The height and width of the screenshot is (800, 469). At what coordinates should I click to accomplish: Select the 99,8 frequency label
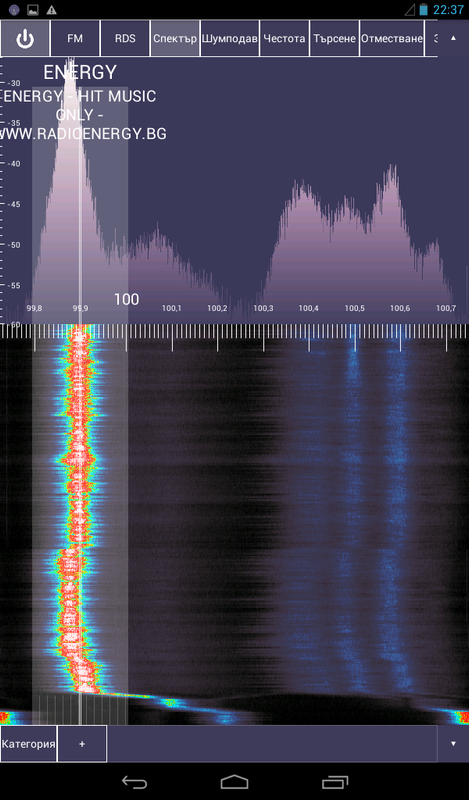click(35, 308)
